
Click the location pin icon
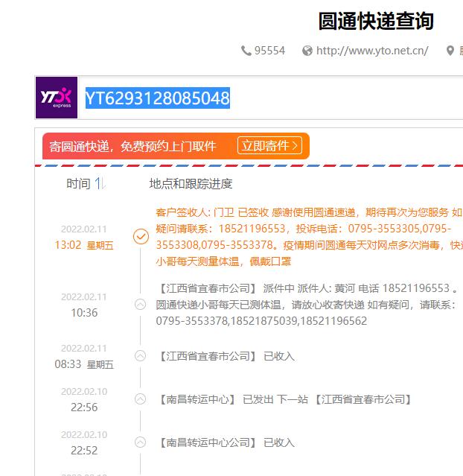click(450, 51)
